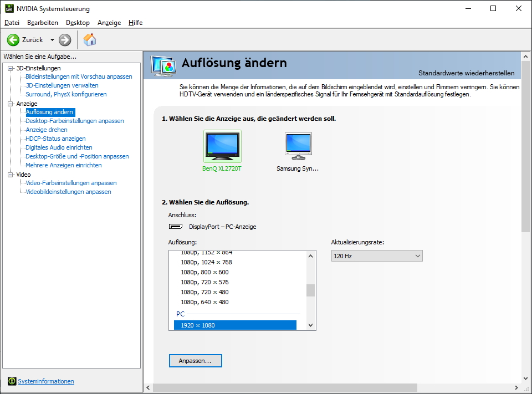
Task: Select resolution 1080p, 720 × 576
Action: (x=204, y=282)
